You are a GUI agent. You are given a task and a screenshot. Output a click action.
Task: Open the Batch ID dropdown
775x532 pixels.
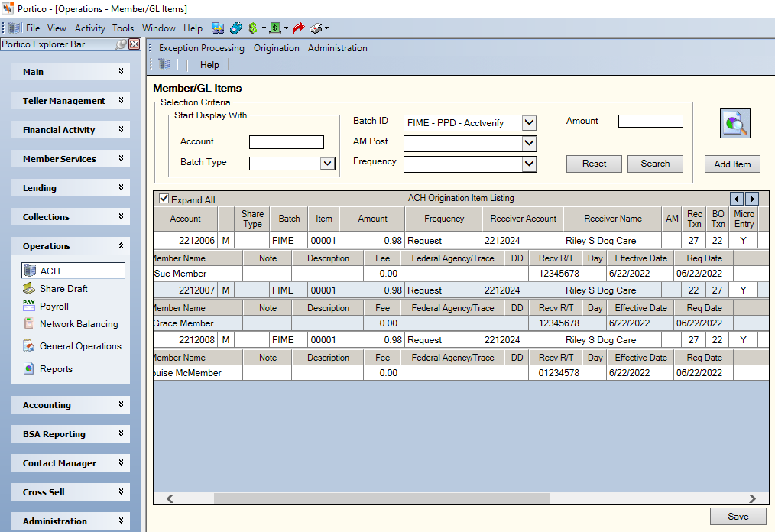tap(530, 122)
